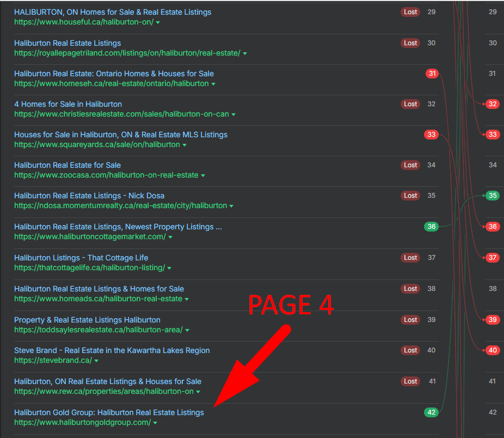Click the "Haliburton Gold Group" result title
Screen dimensions: 504x438
tap(109, 412)
